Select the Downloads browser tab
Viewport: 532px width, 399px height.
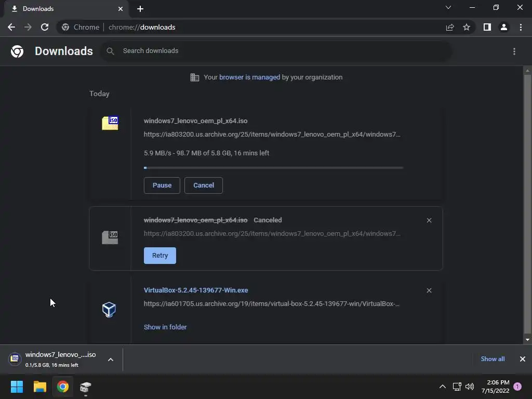[x=66, y=9]
